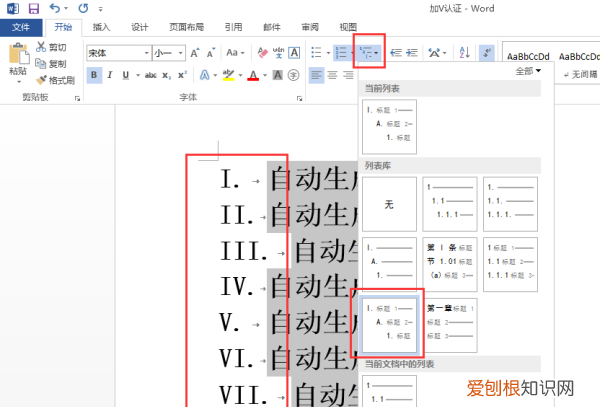Toggle bold formatting B button
Viewport: 600px width, 407px height.
[94, 75]
